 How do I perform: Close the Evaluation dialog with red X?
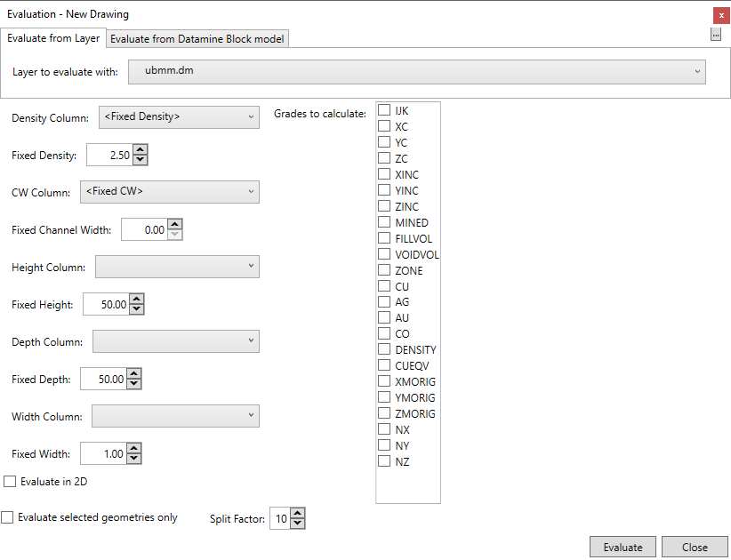[721, 15]
